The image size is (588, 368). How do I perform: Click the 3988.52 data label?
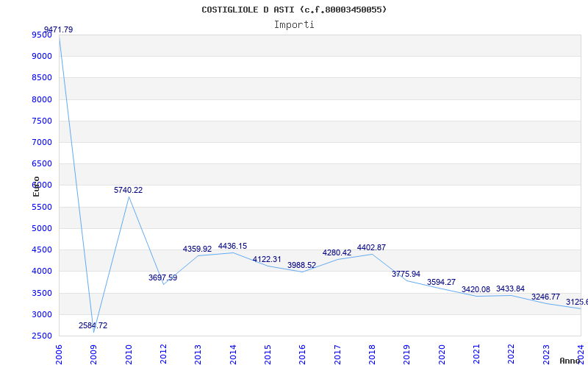302,265
